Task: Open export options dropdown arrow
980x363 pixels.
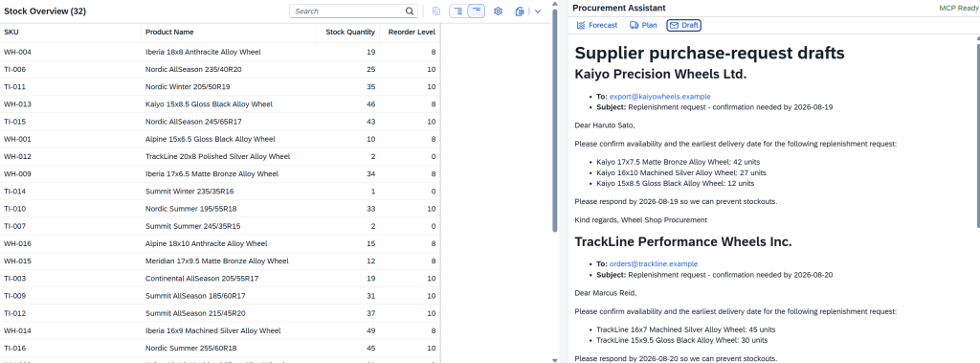Action: coord(538,11)
